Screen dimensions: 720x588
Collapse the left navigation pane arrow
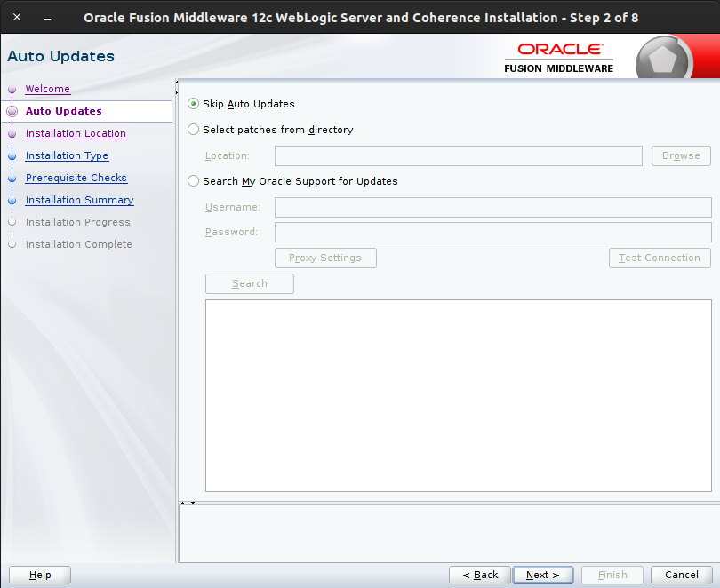coord(177,82)
